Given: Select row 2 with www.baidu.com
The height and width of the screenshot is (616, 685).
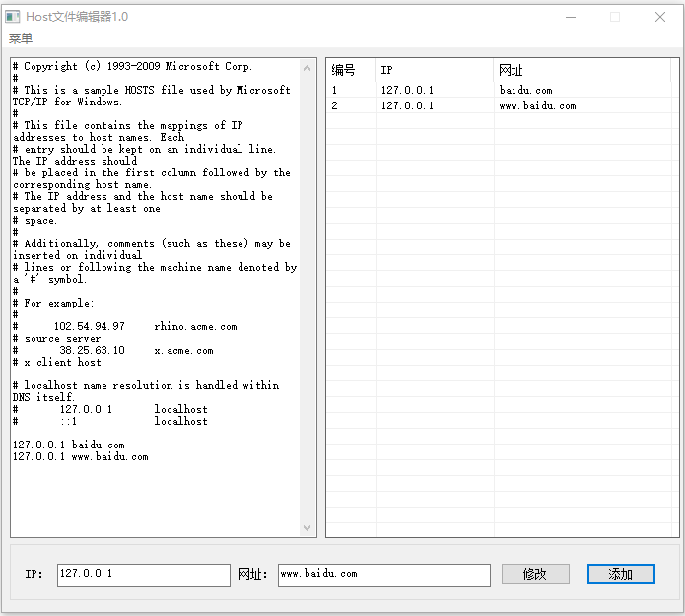Looking at the screenshot, I should coord(499,105).
